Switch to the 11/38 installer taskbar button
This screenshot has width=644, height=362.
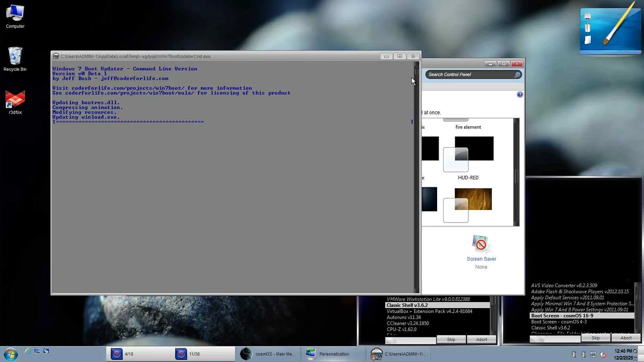click(x=203, y=354)
